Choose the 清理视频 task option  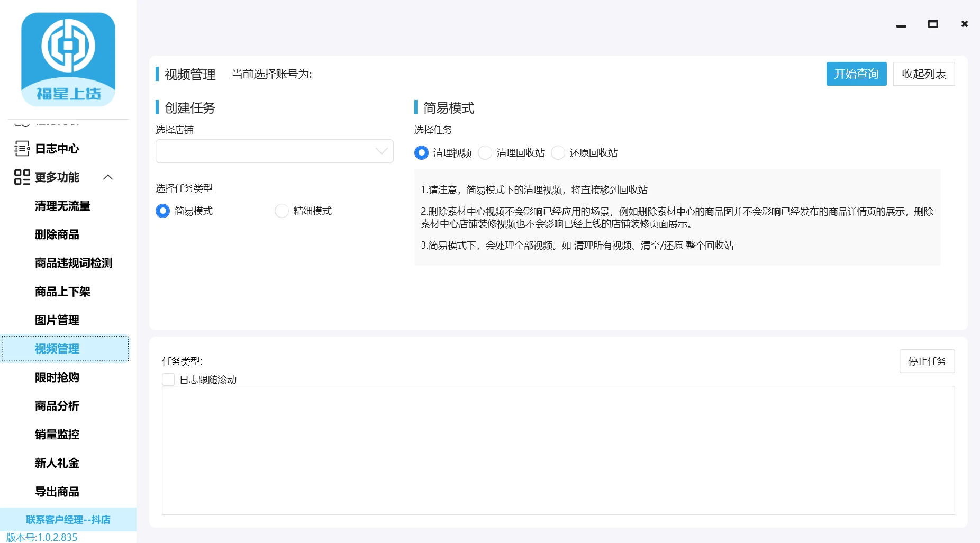(x=421, y=153)
